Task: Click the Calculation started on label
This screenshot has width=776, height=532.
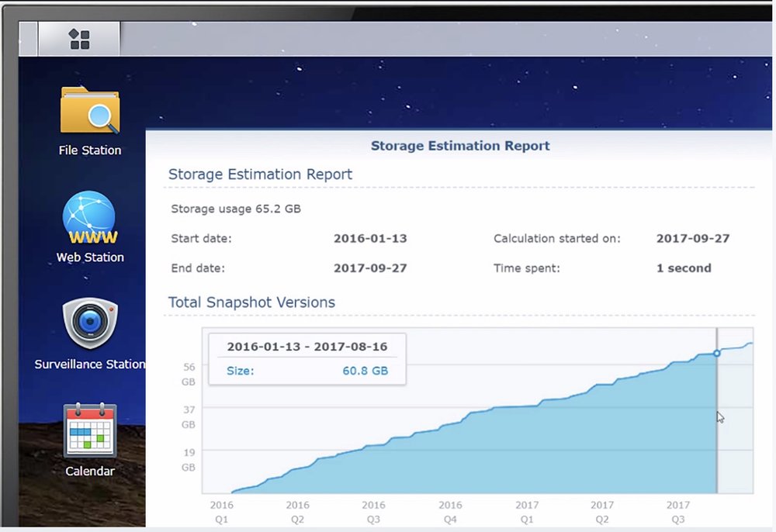Action: click(556, 238)
